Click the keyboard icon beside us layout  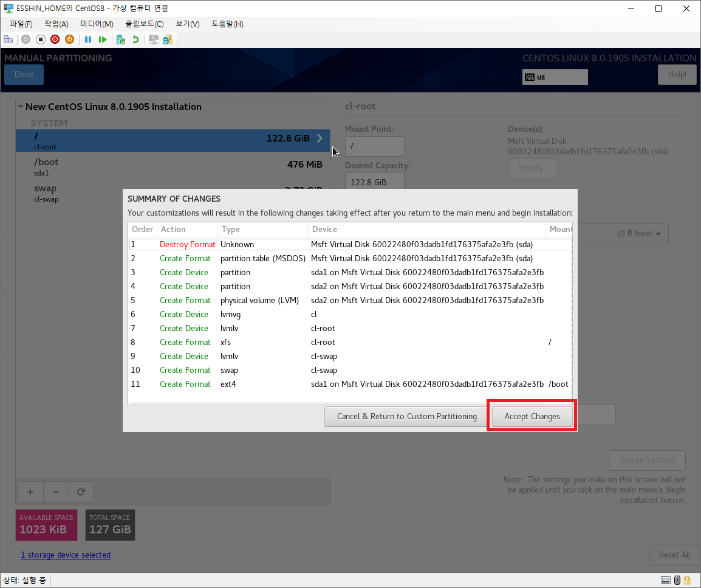coord(530,77)
